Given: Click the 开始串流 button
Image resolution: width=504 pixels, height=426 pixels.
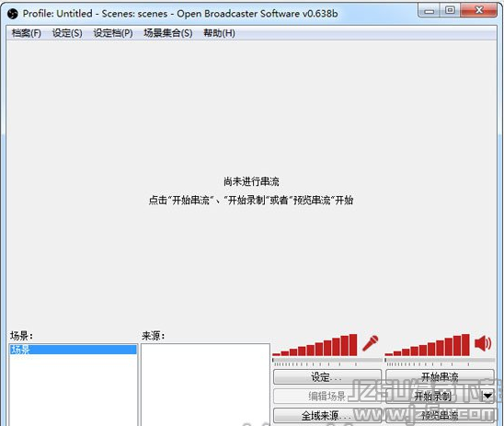Looking at the screenshot, I should coord(440,377).
